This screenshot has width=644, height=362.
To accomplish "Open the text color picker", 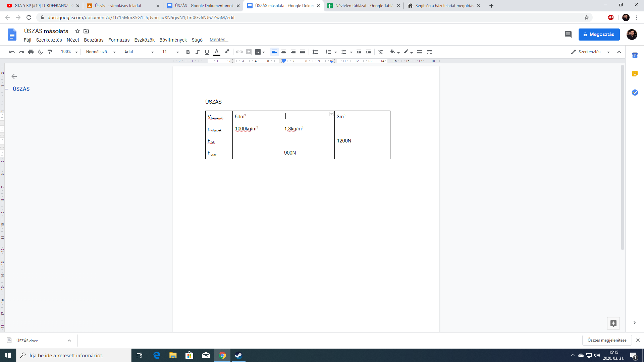I will pyautogui.click(x=217, y=52).
